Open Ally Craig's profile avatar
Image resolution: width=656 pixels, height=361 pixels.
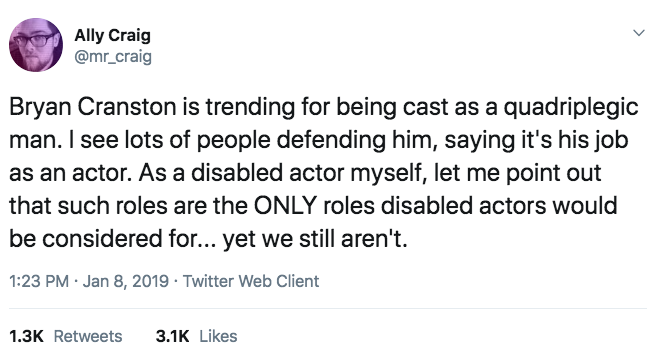coord(36,45)
